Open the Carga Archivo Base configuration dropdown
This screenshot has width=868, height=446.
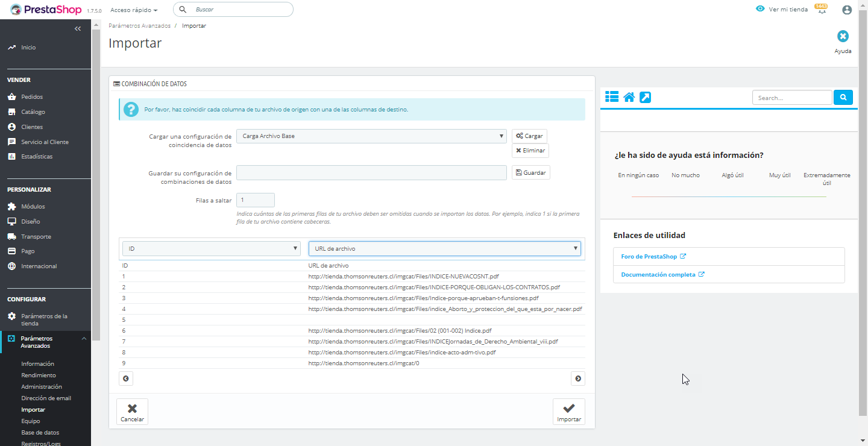point(372,136)
